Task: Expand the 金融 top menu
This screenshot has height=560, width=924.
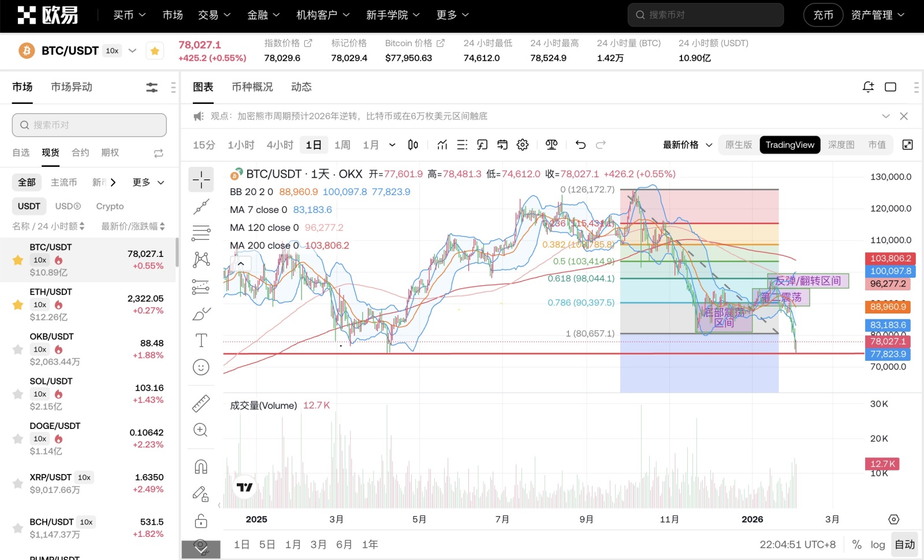Action: [x=263, y=15]
